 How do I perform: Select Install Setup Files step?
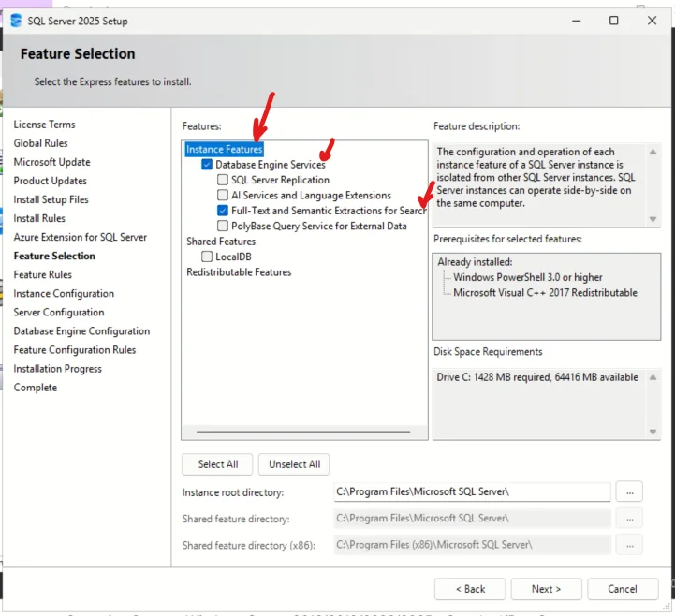[x=51, y=199]
